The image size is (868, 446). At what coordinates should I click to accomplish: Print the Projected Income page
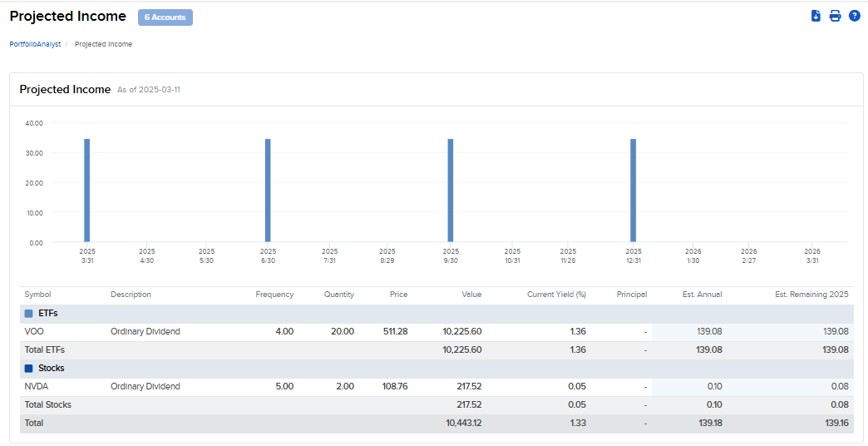coord(835,16)
